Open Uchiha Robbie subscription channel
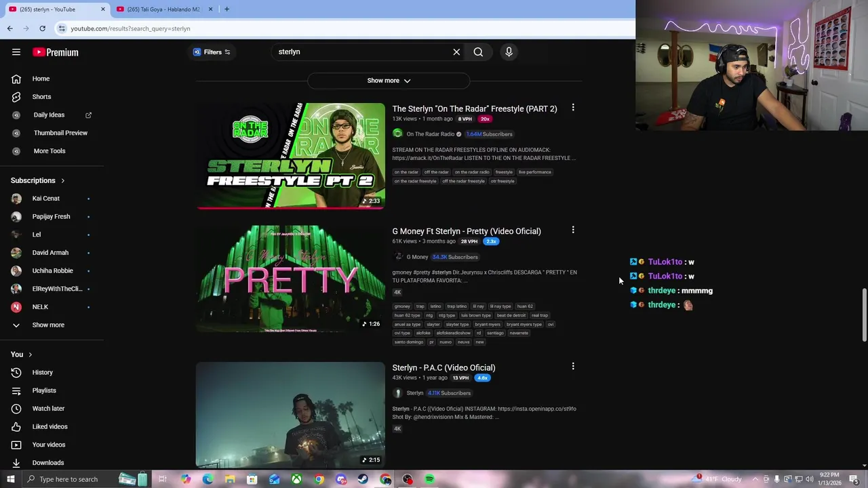Screen dimensions: 868x488 point(52,270)
